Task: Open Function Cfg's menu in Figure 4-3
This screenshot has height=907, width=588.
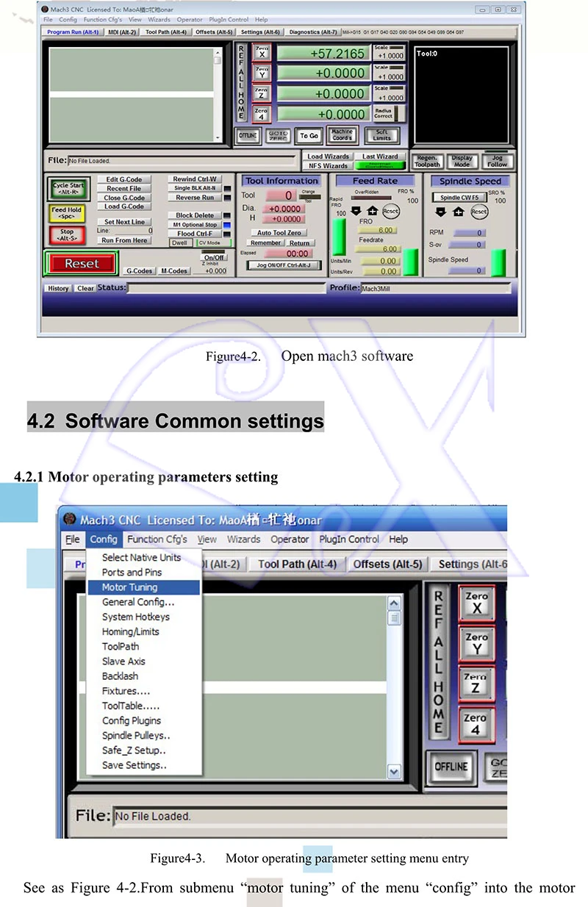Action: [157, 539]
